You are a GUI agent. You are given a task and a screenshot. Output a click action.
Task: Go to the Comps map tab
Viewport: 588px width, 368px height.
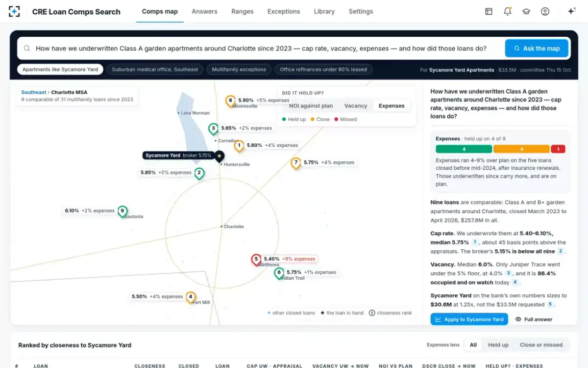[x=160, y=11]
